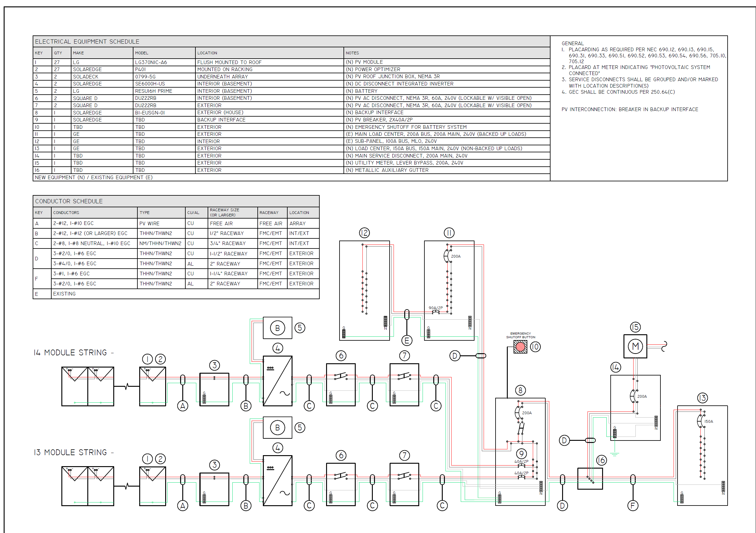Select callout circle 12 above sub-panel
This screenshot has width=756, height=533.
coord(364,233)
